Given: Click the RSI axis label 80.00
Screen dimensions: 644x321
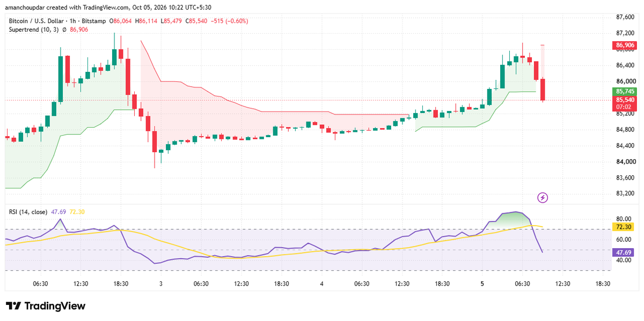Looking at the screenshot, I should click(624, 219).
